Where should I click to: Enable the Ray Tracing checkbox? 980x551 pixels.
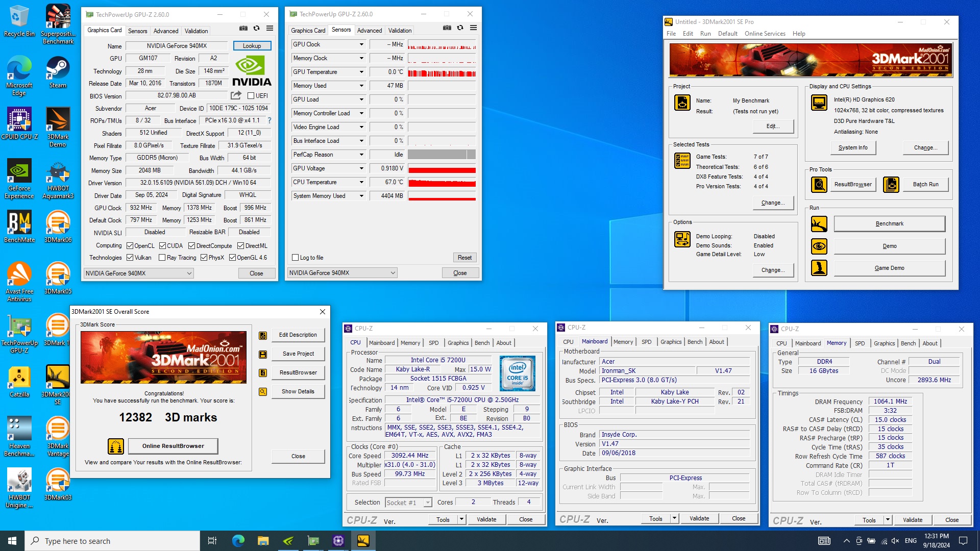162,258
